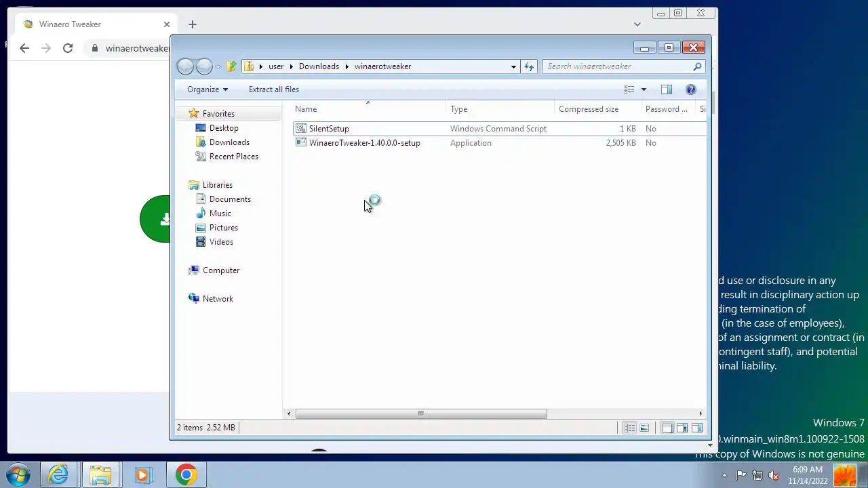Click the winaerotweaker breadcrumb segment

point(382,66)
